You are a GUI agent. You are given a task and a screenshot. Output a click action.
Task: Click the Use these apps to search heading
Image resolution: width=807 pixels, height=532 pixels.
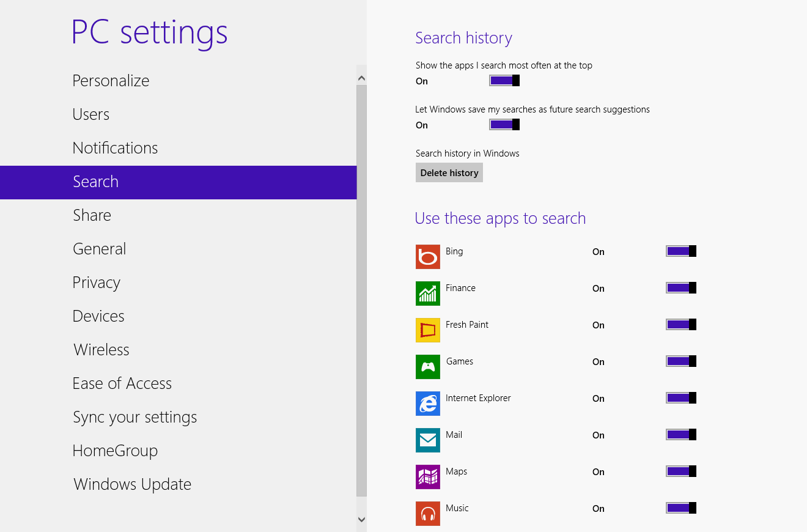[500, 218]
